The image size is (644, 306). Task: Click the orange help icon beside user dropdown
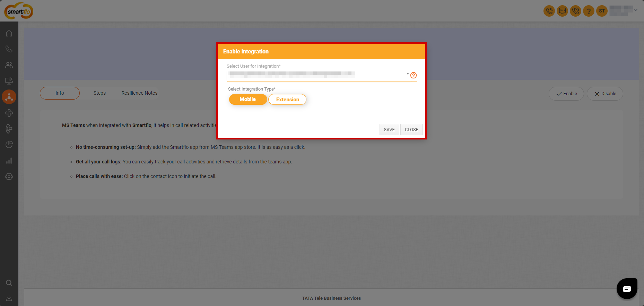[x=414, y=75]
